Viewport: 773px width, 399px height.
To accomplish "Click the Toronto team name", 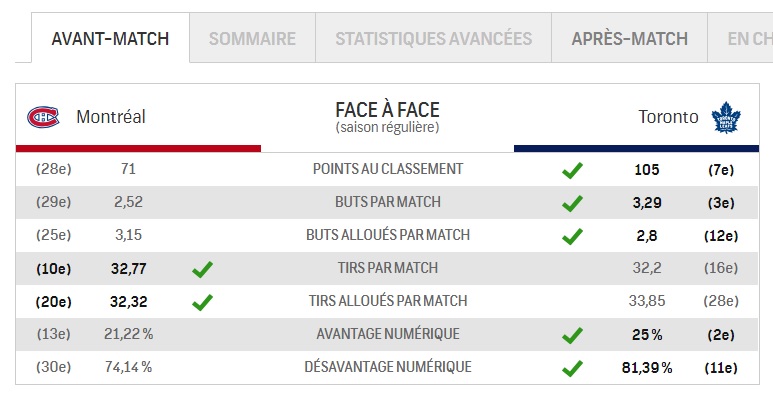I will 668,117.
